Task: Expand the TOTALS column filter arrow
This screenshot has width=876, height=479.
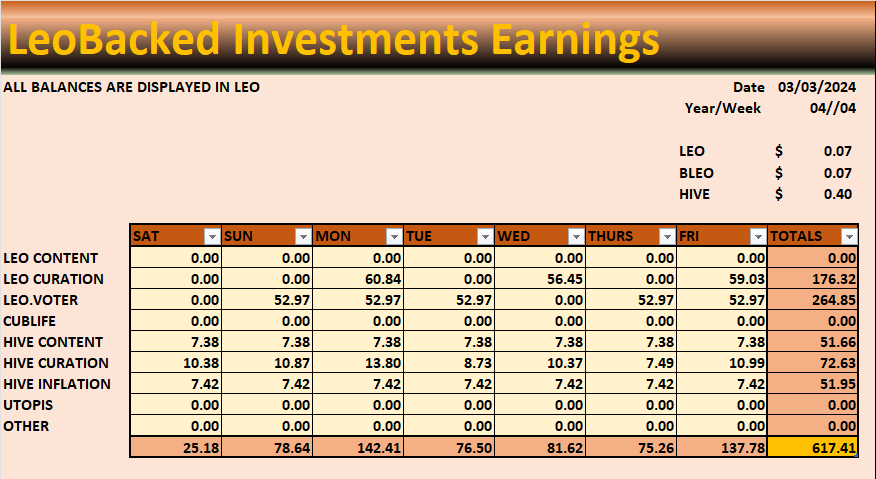Action: [x=849, y=236]
